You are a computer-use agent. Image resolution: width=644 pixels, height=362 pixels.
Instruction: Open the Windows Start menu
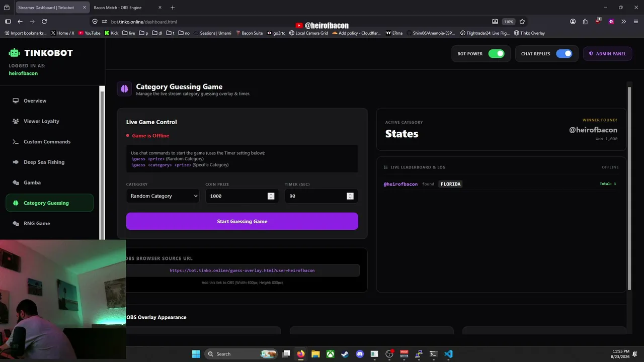click(x=196, y=354)
